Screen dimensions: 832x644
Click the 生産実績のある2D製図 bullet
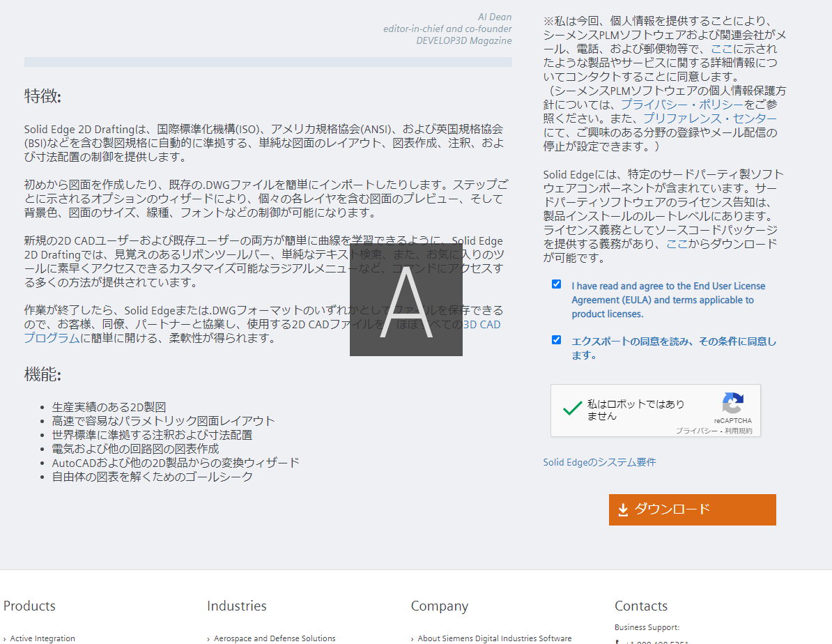(x=109, y=406)
